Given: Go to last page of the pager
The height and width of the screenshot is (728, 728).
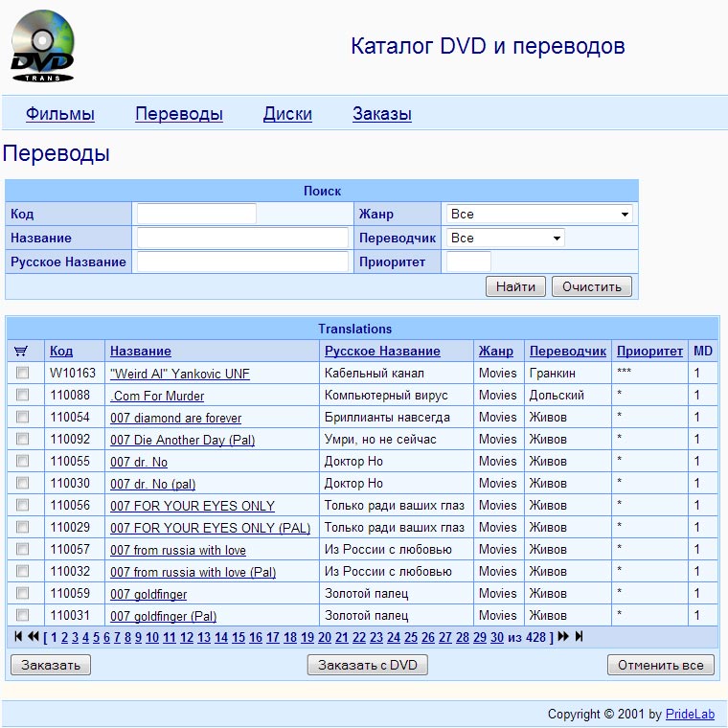Looking at the screenshot, I should [x=579, y=637].
